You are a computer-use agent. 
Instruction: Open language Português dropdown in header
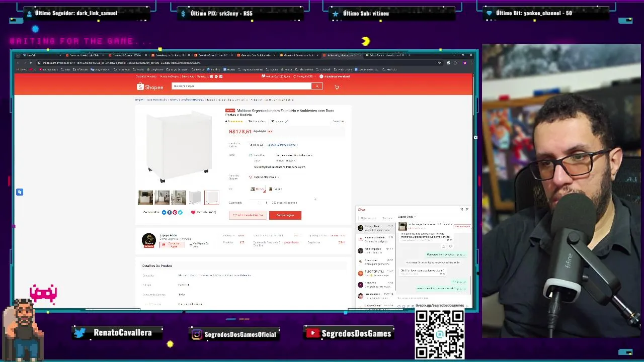(305, 76)
